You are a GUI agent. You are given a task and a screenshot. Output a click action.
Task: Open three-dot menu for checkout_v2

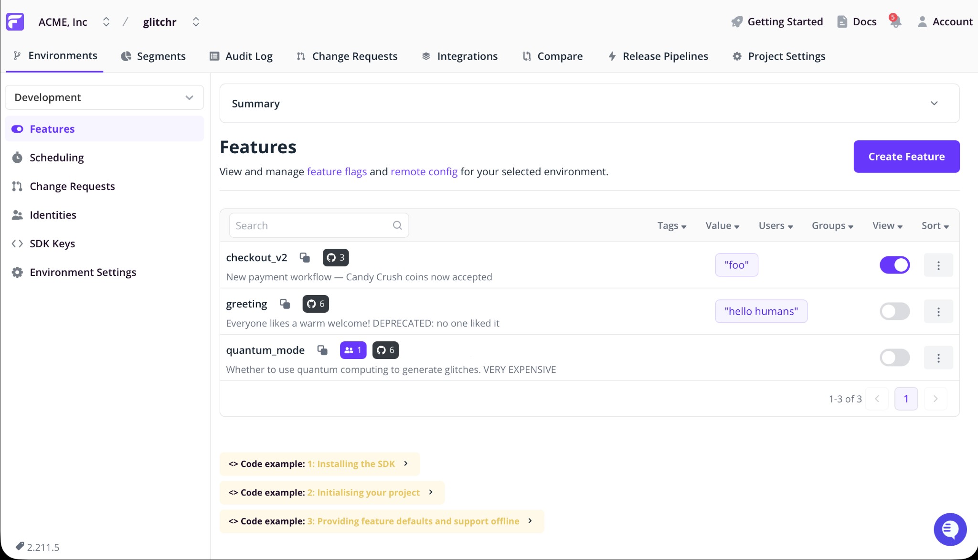tap(938, 265)
